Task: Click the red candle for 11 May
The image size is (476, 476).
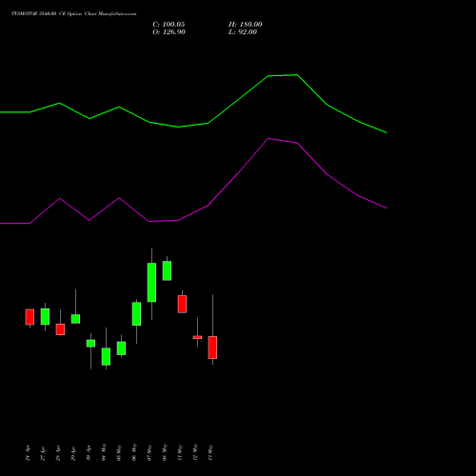Action: click(182, 304)
